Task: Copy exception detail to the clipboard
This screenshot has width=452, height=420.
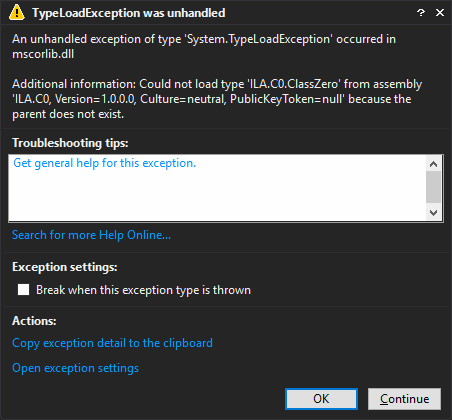Action: (x=112, y=343)
